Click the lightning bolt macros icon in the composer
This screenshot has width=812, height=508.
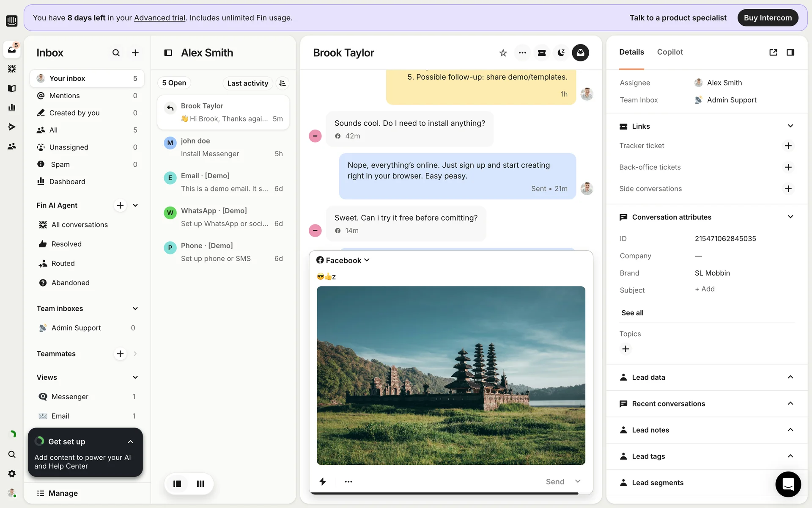(323, 482)
